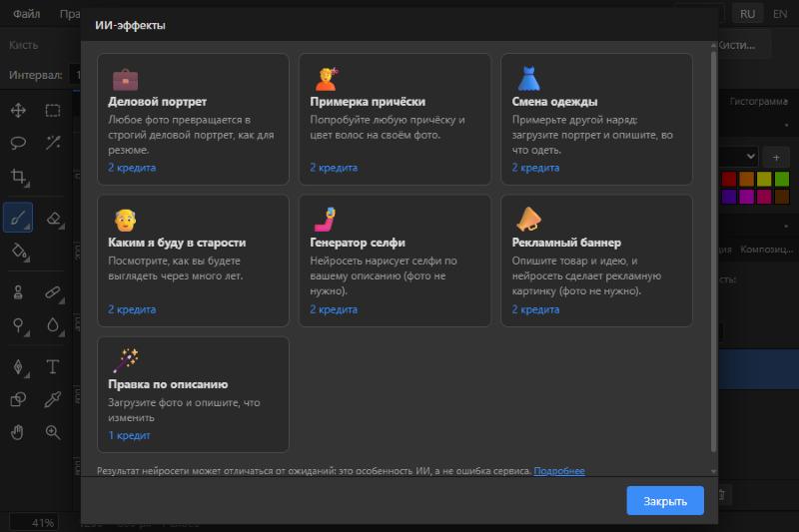799x532 pixels.
Task: Open the Деловой портрет effect card
Action: (193, 119)
